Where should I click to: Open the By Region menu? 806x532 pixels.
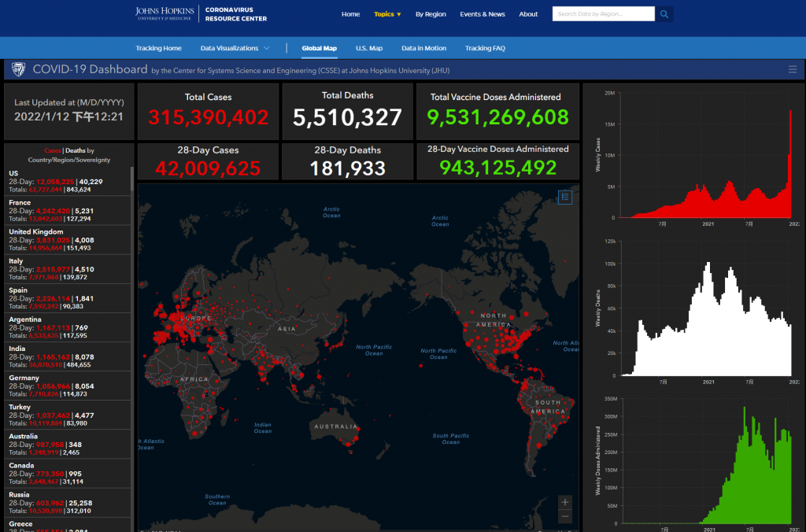[431, 14]
